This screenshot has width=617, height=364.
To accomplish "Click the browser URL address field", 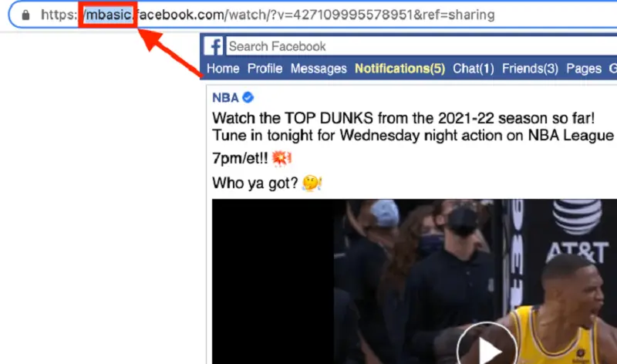I will click(x=313, y=15).
